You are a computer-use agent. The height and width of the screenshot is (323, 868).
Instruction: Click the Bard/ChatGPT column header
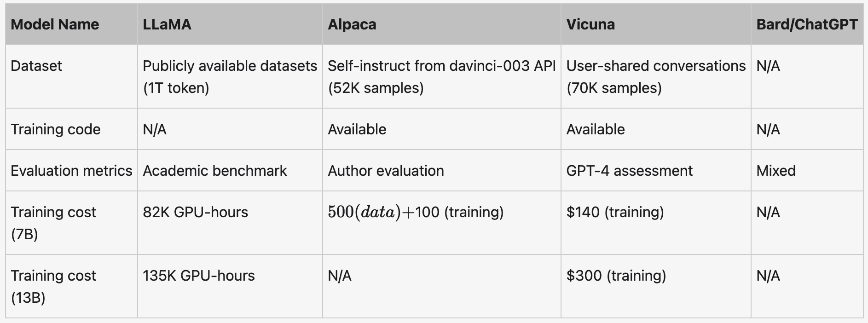point(807,24)
